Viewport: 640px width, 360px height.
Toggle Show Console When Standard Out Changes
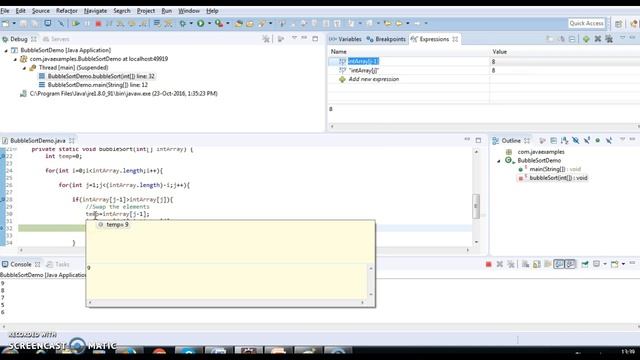tap(559, 264)
